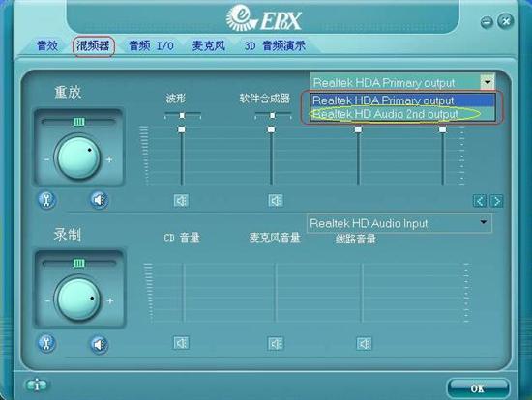Toggle mute for CD 音量 recording
This screenshot has height=400, width=532.
[181, 343]
